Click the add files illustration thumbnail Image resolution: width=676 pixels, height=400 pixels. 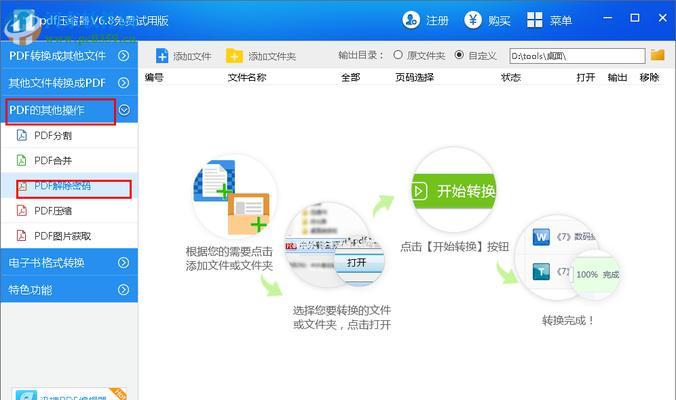click(x=233, y=197)
